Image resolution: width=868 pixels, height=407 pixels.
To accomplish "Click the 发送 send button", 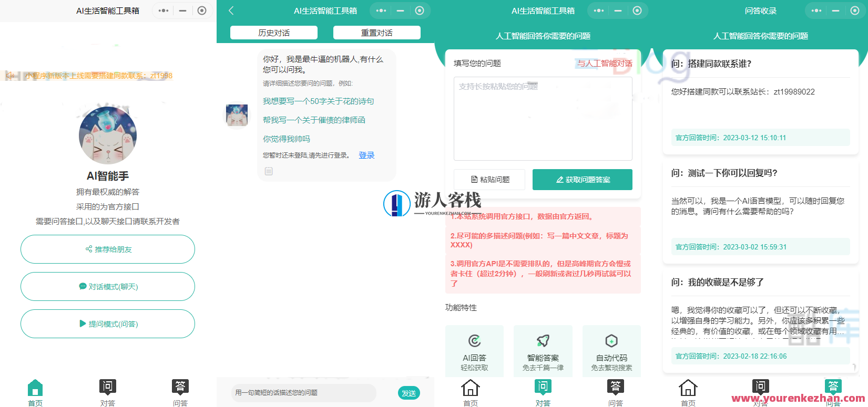I will point(409,393).
